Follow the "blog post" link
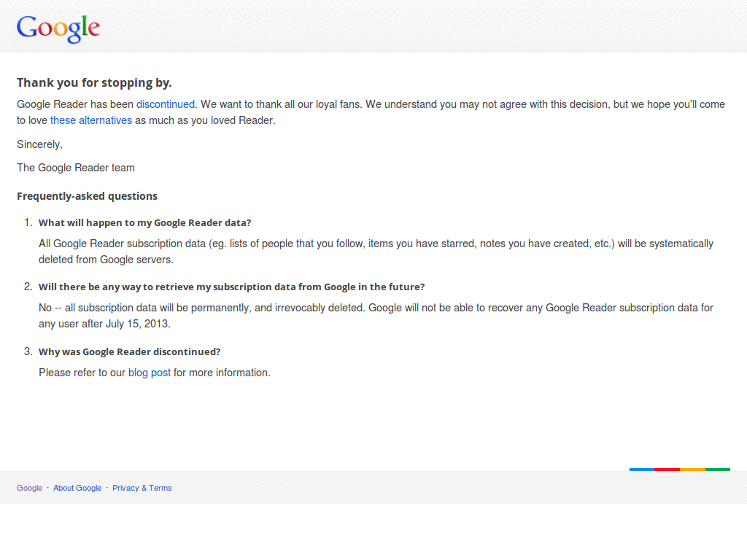 [149, 373]
